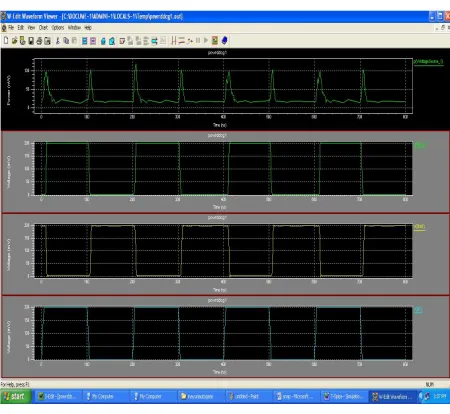Click the vertical cursor bars icon
The width and height of the screenshot is (450, 414).
coord(173,41)
